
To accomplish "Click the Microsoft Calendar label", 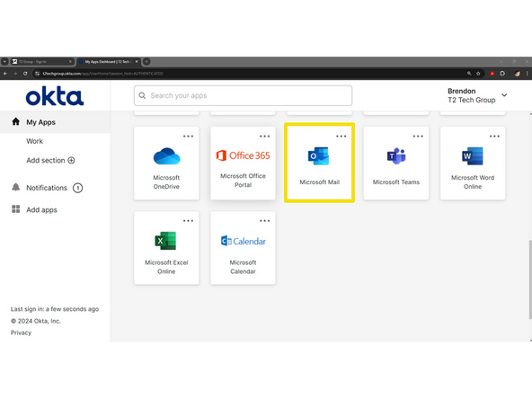I will coord(243,267).
